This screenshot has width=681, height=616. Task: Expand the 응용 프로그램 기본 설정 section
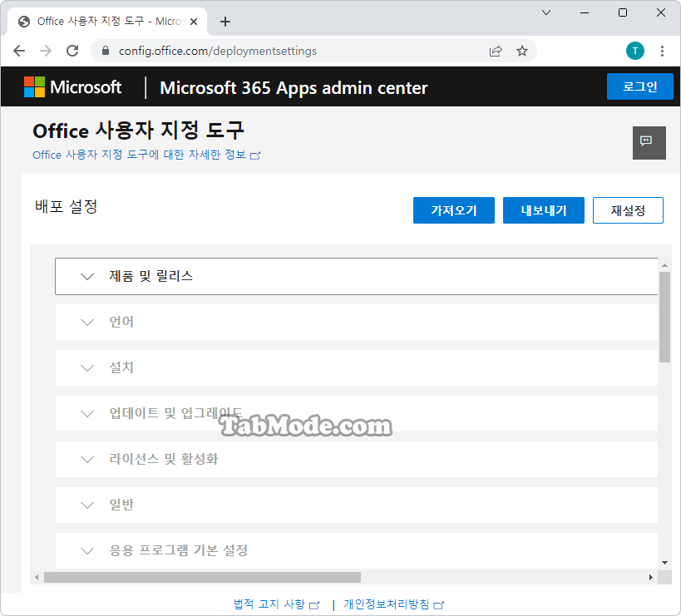[x=356, y=550]
